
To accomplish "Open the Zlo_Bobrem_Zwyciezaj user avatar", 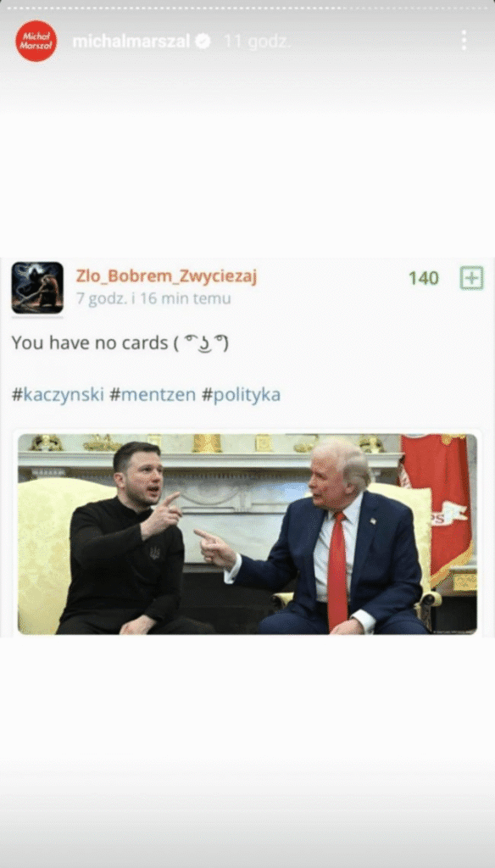I will pyautogui.click(x=37, y=288).
